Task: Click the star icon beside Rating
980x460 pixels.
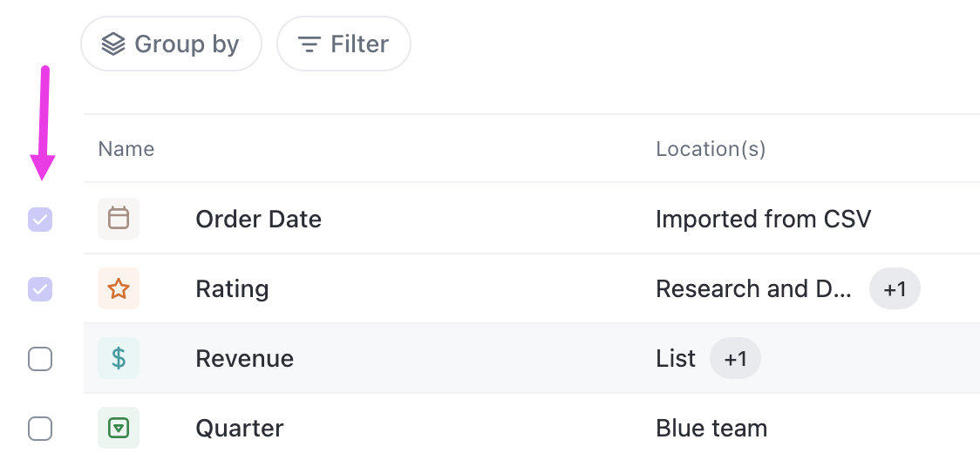Action: (118, 288)
